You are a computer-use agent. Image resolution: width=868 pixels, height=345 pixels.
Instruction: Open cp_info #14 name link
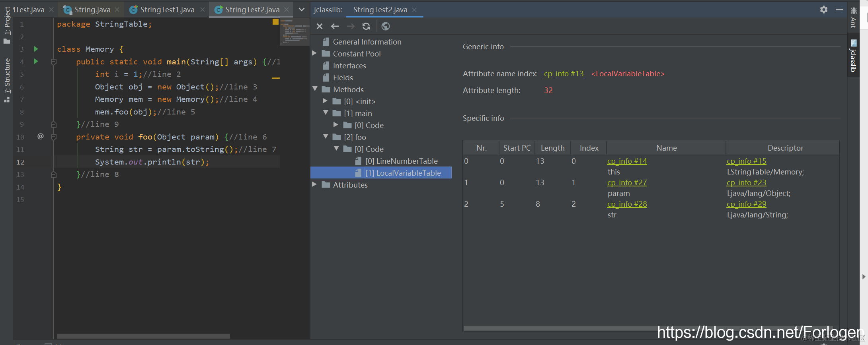(627, 161)
